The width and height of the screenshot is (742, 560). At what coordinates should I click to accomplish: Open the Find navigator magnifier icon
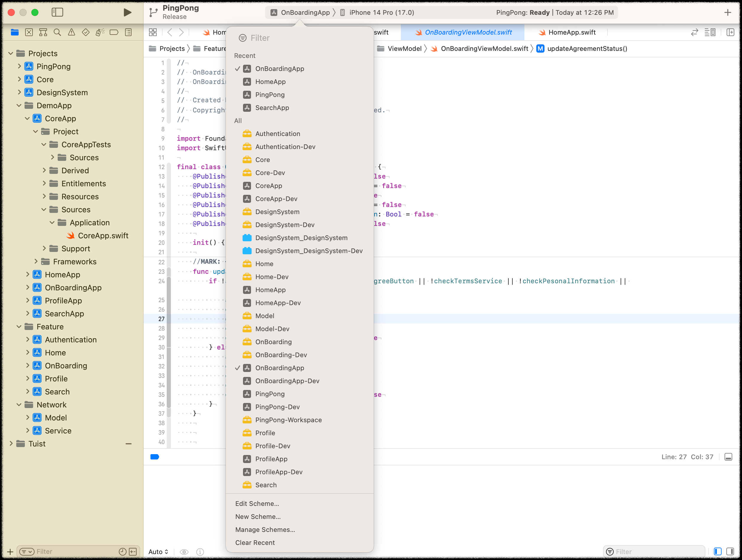tap(57, 32)
